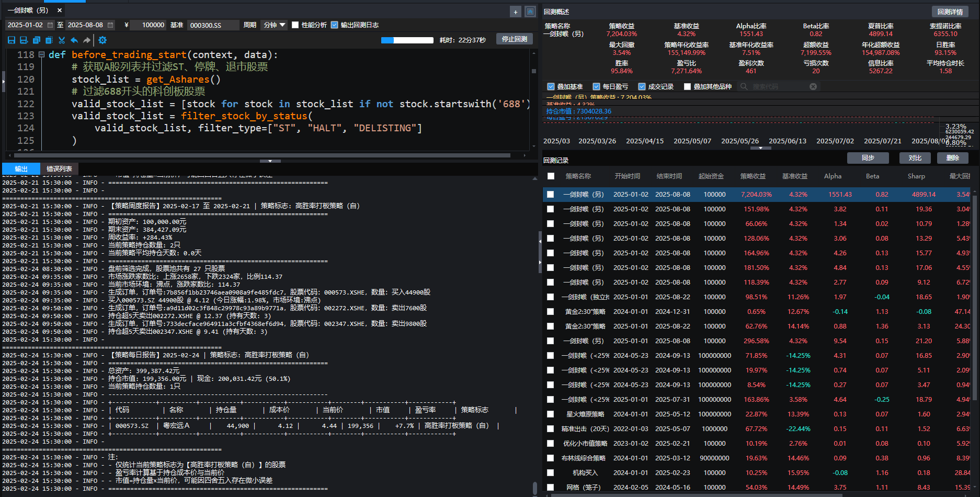The image size is (980, 497).
Task: Uncheck the 输出回测日志 checkbox
Action: [x=335, y=25]
